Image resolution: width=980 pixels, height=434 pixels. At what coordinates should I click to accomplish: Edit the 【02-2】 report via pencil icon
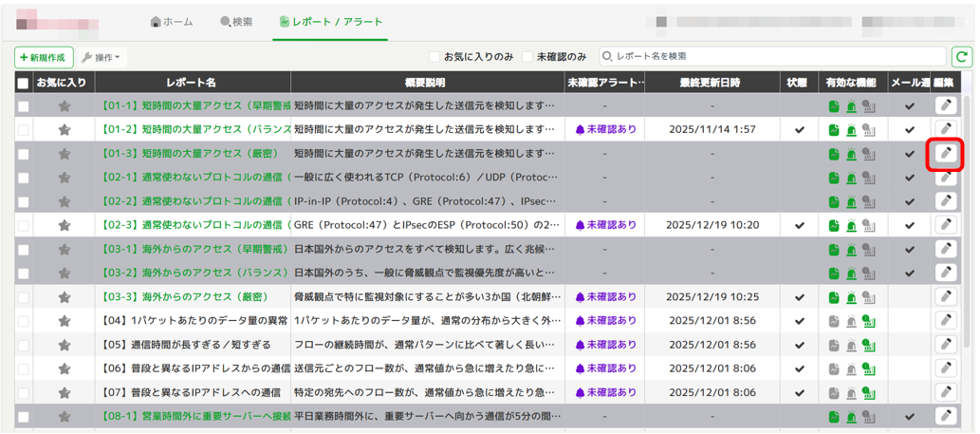[x=946, y=201]
